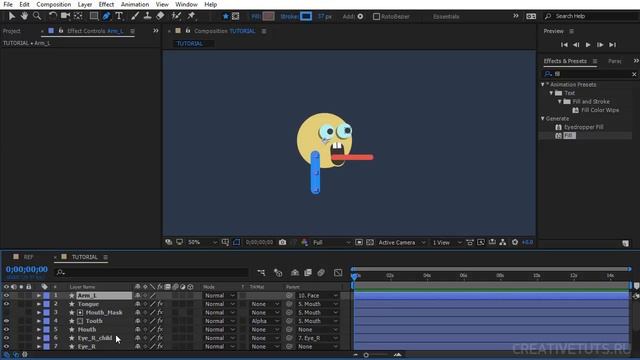Hide the Mouth layer with eye toggle

pos(6,329)
